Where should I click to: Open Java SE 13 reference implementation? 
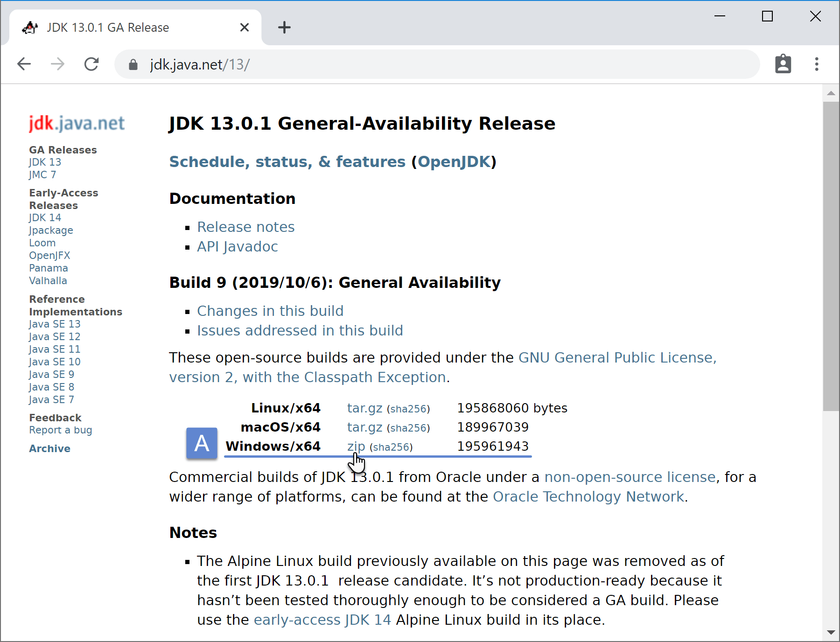(x=55, y=324)
